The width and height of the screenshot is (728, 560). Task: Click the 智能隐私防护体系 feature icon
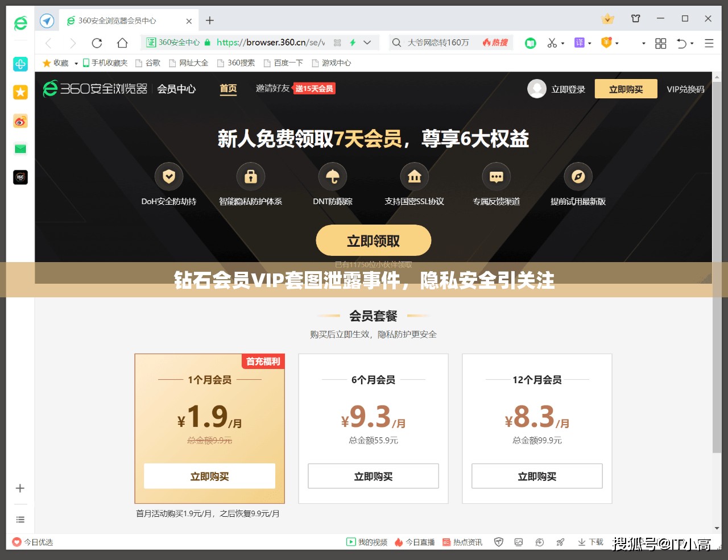pos(251,177)
